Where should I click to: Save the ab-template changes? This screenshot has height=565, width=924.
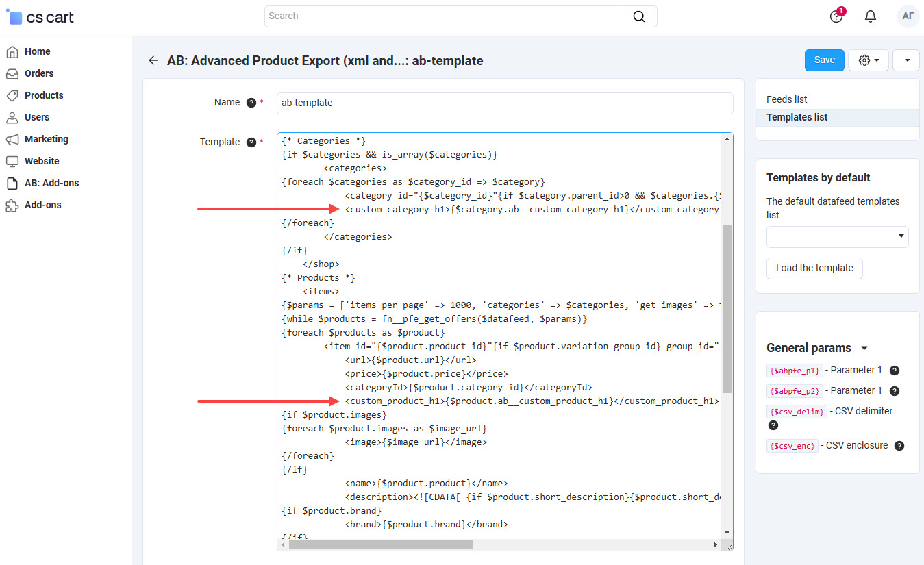point(824,60)
